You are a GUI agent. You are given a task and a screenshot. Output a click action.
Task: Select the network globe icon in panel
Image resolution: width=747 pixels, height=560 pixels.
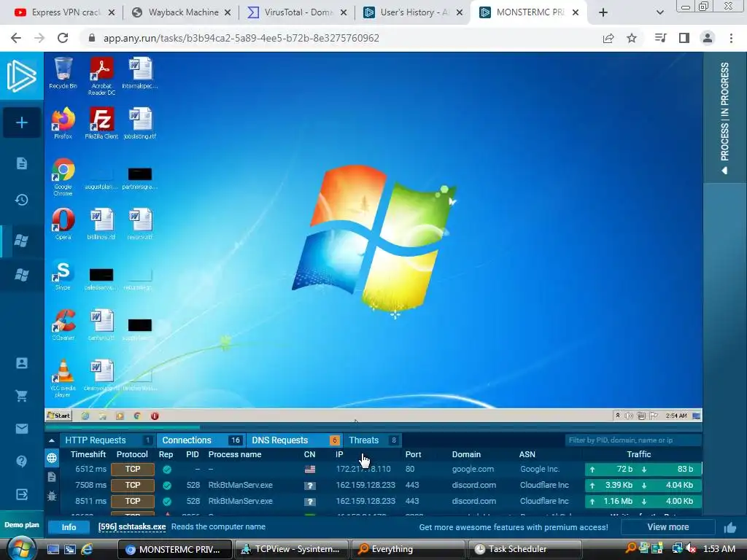point(52,458)
